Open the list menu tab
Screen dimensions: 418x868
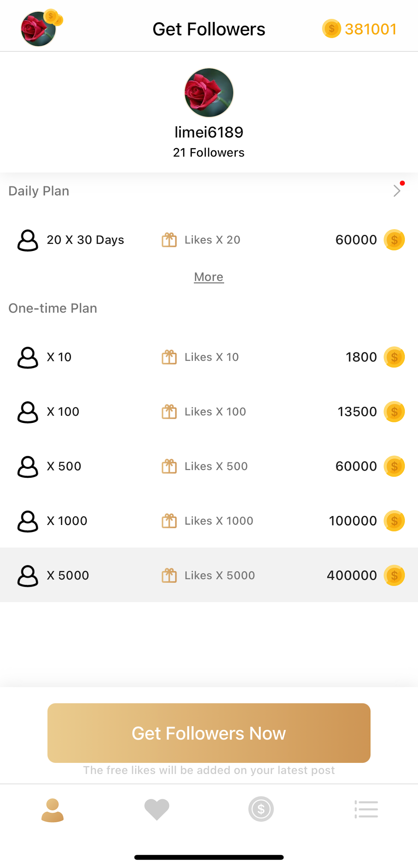click(366, 809)
